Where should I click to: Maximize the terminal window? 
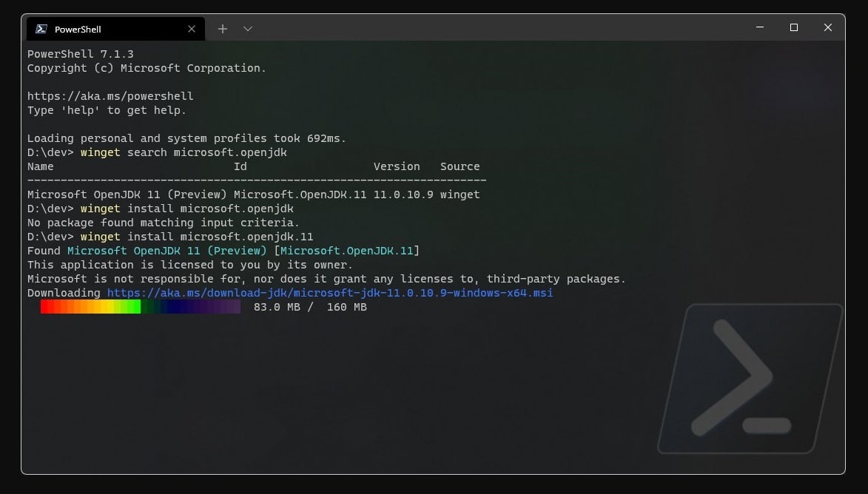(794, 27)
